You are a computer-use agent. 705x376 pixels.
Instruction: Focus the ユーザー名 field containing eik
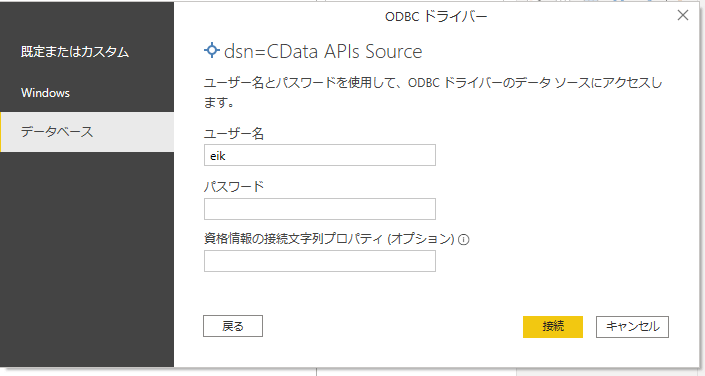(320, 155)
